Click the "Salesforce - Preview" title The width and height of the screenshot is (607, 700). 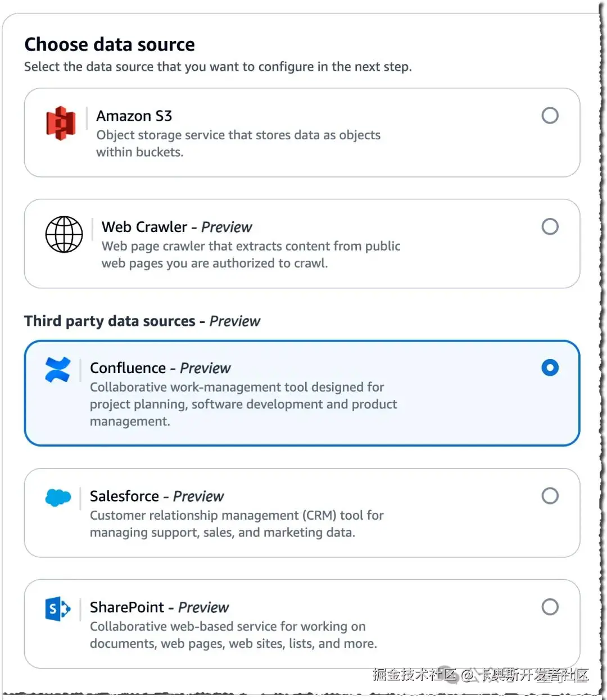click(x=157, y=496)
